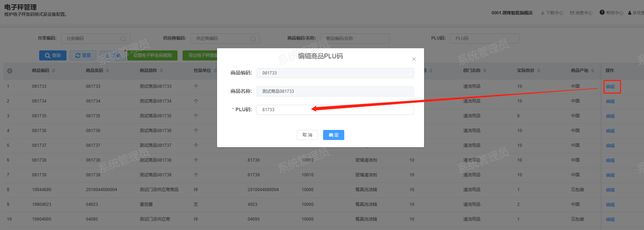Click the user avatar icon in top bar
Screen dimensions: 644x230
(630, 13)
